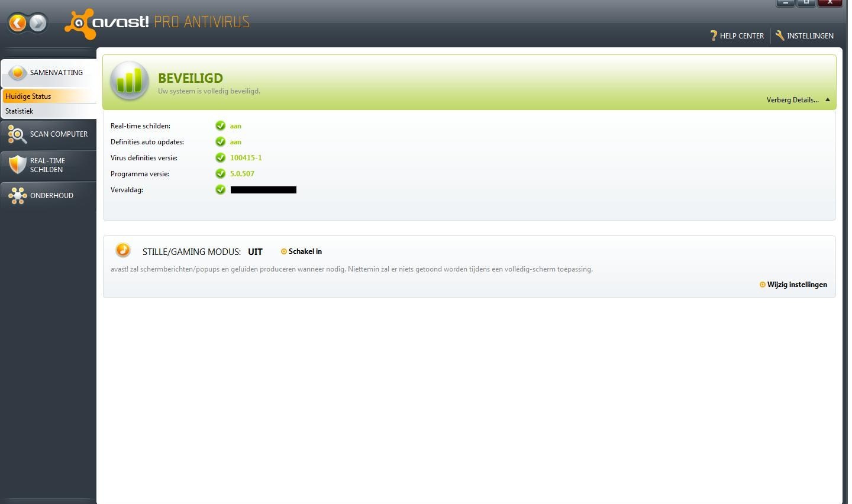Click the green bar-chart Beveiligd status icon
This screenshot has width=852, height=504.
130,81
